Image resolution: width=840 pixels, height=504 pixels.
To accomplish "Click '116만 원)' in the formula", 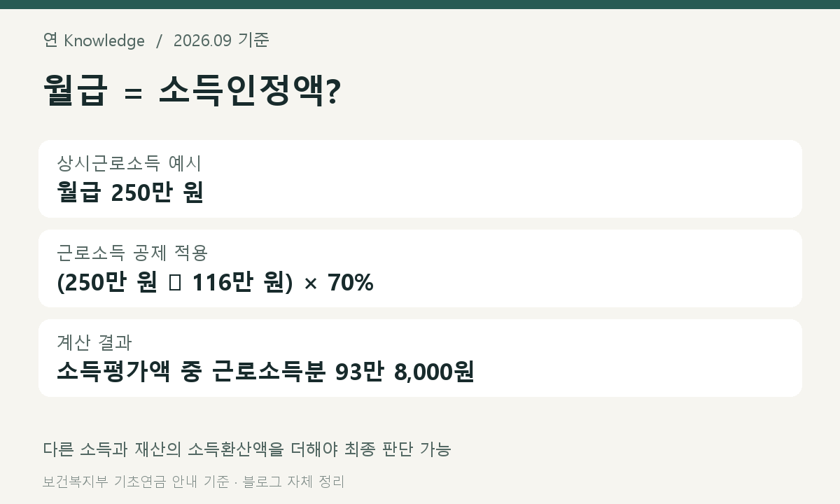I will coord(242,283).
